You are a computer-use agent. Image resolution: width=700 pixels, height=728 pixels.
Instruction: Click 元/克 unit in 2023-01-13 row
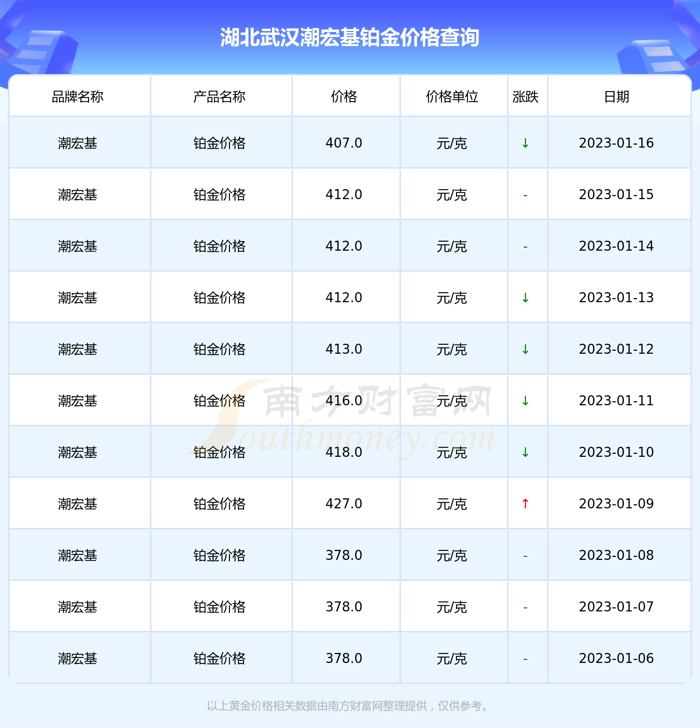452,298
